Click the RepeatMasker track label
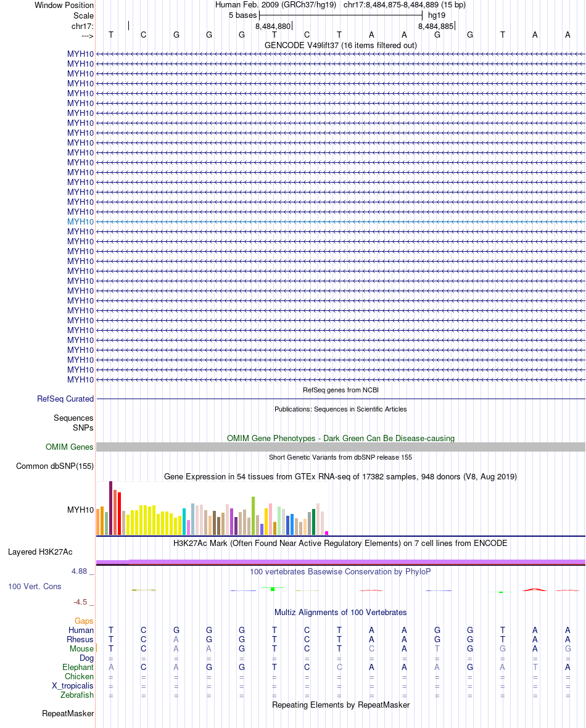 coord(68,714)
